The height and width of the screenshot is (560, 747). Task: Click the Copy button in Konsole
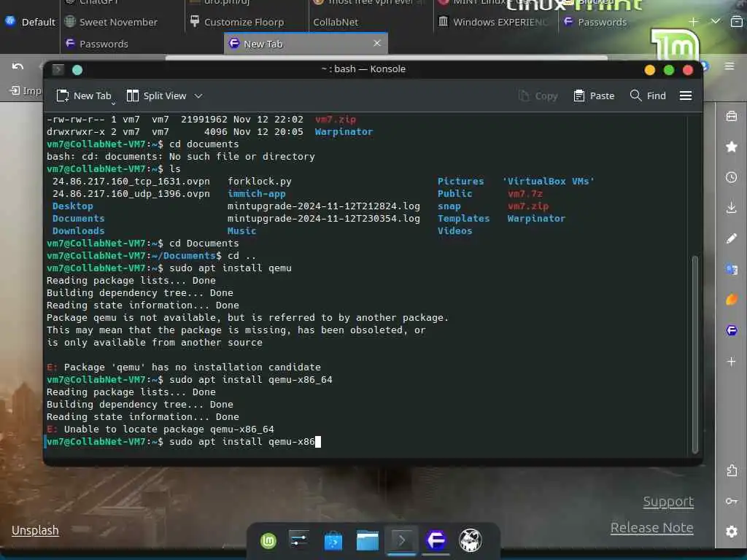coord(538,96)
